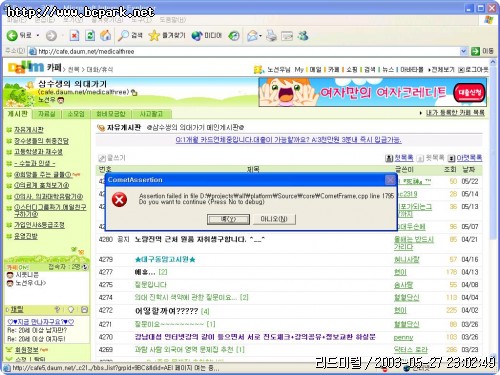This screenshot has height=375, width=500.
Task: Click the Stop loading icon
Action: (74, 35)
